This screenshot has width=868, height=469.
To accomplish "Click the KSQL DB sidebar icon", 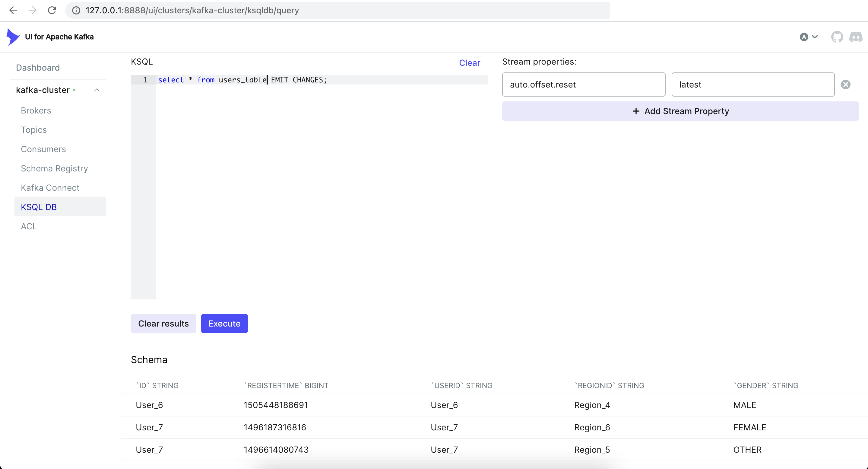I will pyautogui.click(x=37, y=207).
